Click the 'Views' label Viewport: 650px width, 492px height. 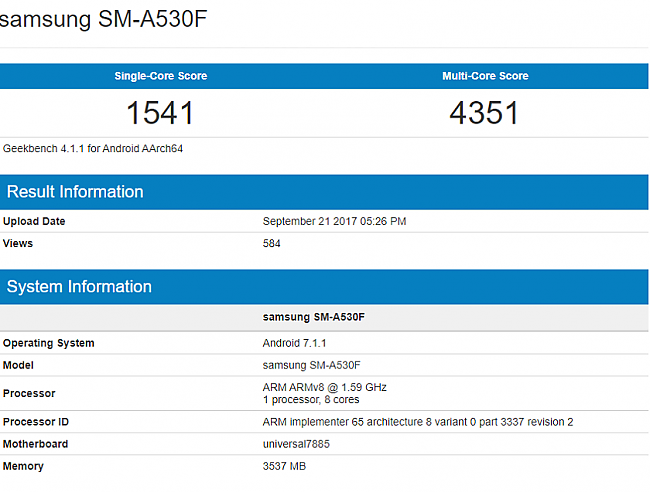(x=18, y=243)
